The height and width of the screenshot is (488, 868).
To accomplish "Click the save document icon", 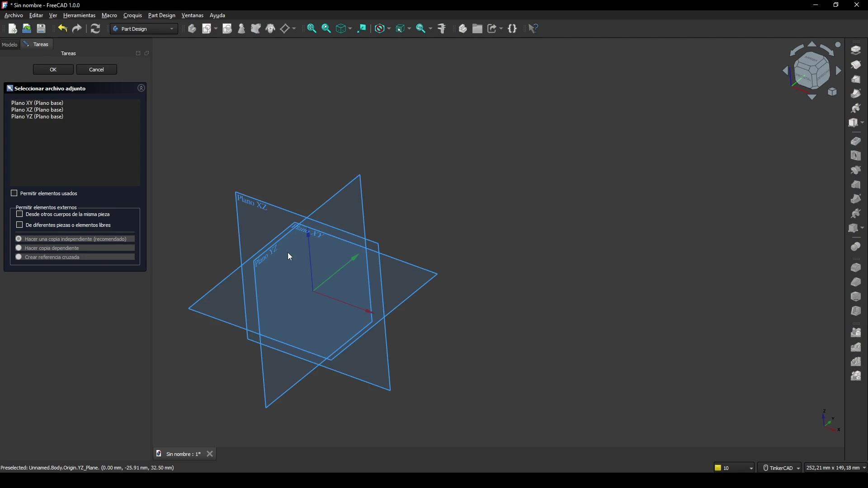I will tap(42, 29).
